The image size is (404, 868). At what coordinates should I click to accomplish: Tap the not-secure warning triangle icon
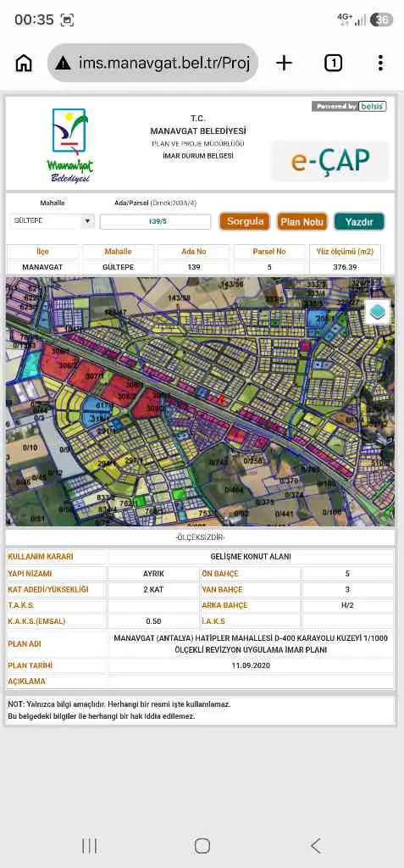(x=63, y=63)
